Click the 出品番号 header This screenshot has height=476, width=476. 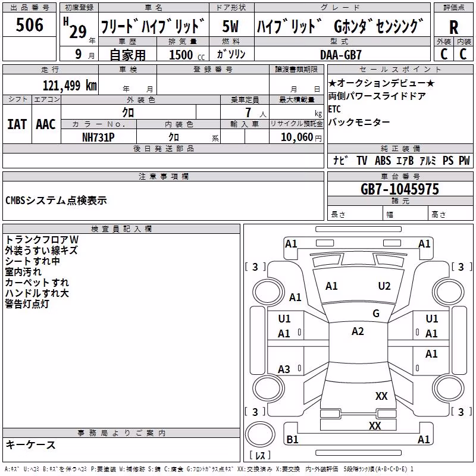tap(29, 8)
